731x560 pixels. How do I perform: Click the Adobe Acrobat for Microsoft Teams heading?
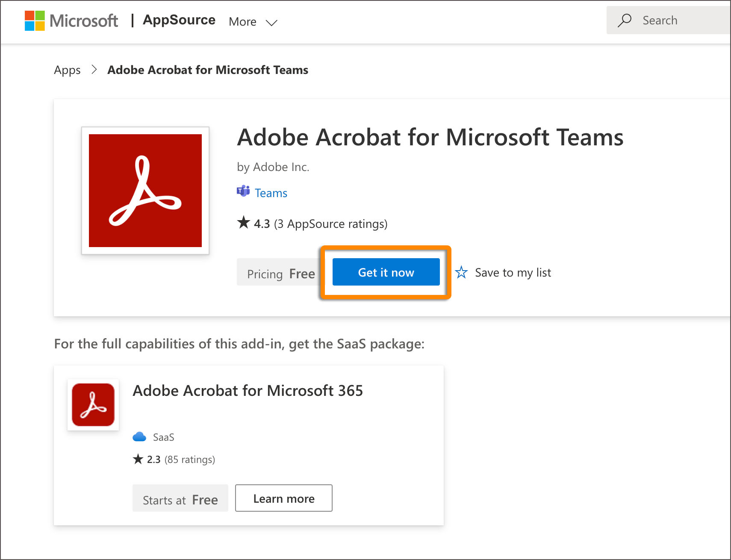430,137
